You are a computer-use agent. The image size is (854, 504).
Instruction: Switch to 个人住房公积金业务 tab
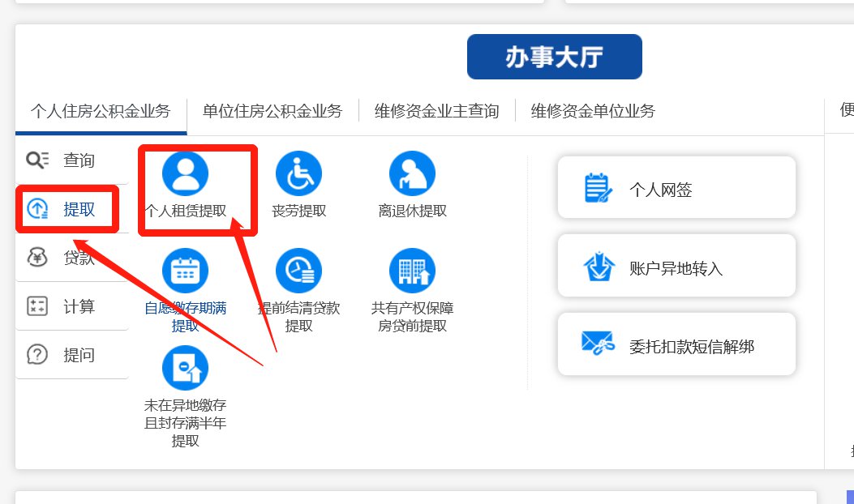tap(101, 112)
